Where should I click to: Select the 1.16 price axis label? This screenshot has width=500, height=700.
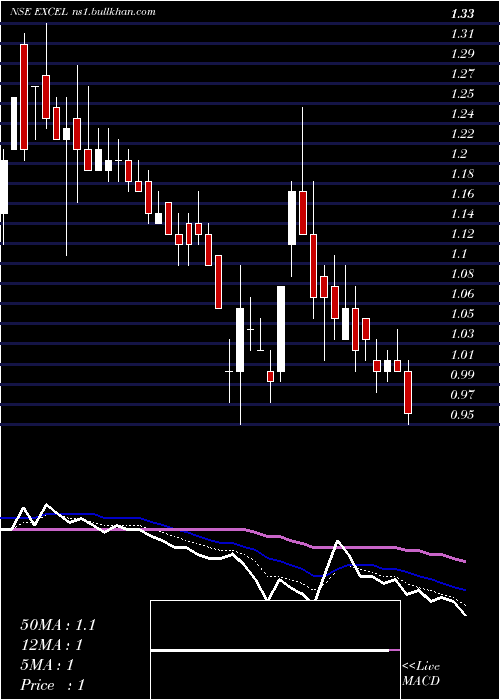click(x=462, y=194)
